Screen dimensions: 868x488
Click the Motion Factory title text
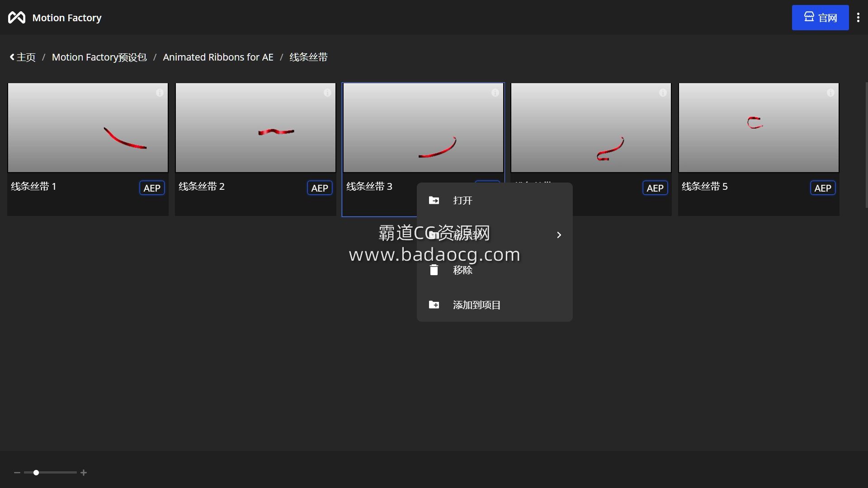tap(67, 18)
